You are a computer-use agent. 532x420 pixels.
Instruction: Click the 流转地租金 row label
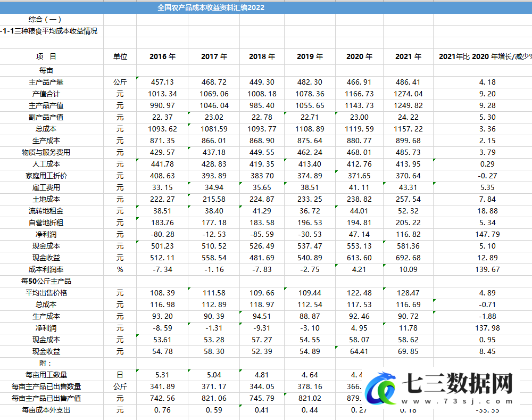(x=46, y=211)
